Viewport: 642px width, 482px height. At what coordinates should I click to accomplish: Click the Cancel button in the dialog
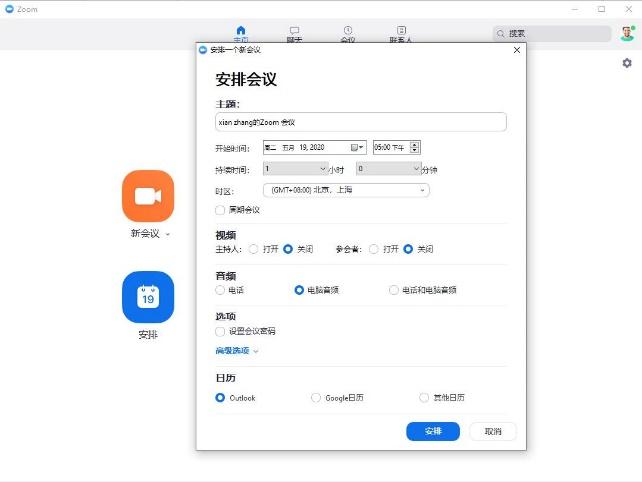pyautogui.click(x=493, y=431)
